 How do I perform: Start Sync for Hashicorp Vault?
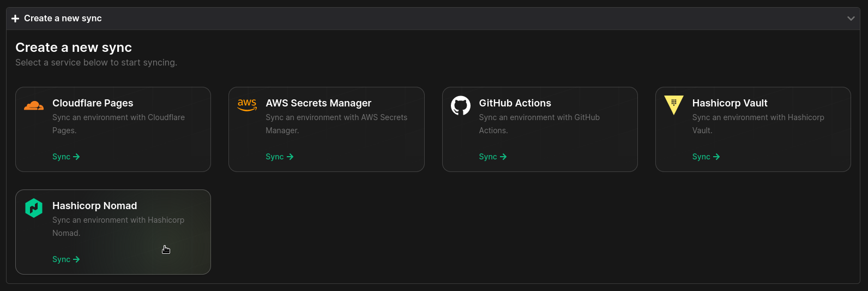coord(706,157)
